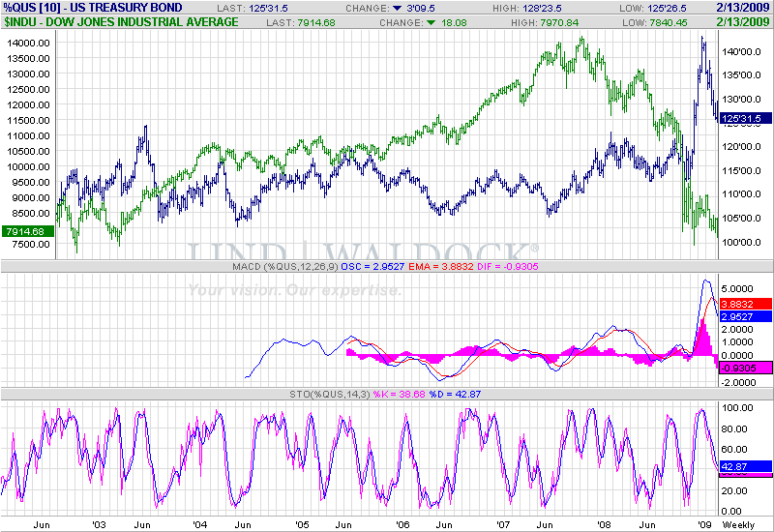Click the blue 125'31.5 price marker on right axis

(745, 118)
